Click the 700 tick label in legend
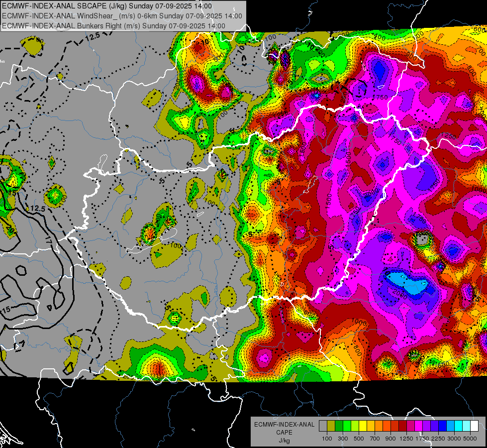This screenshot has height=448, width=487. [x=375, y=439]
